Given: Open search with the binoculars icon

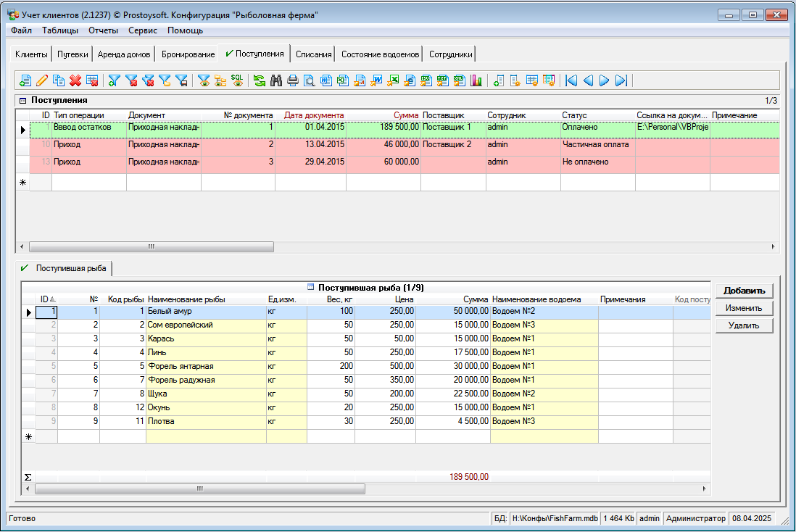Looking at the screenshot, I should (x=276, y=80).
